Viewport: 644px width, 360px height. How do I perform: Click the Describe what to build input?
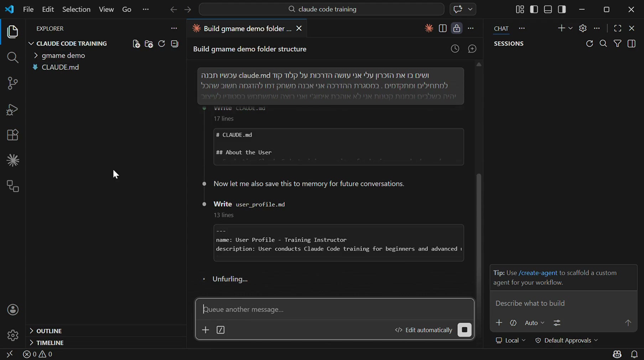click(x=563, y=303)
